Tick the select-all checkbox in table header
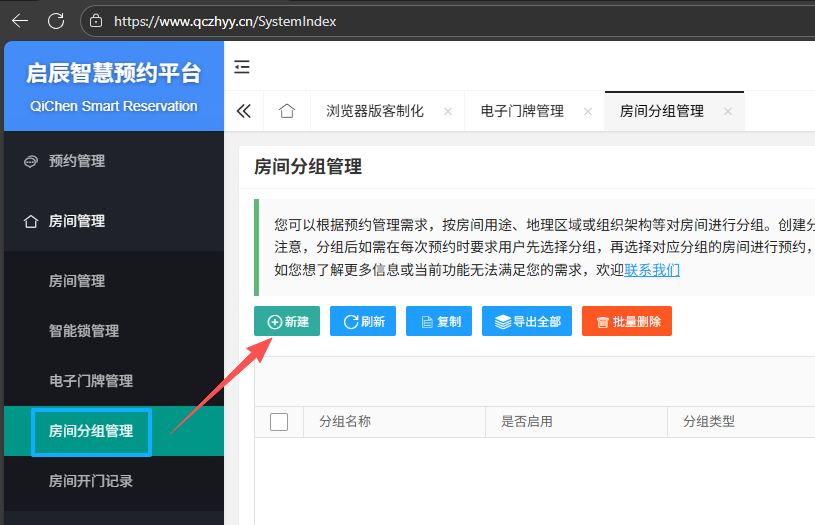The height and width of the screenshot is (525, 815). 279,422
